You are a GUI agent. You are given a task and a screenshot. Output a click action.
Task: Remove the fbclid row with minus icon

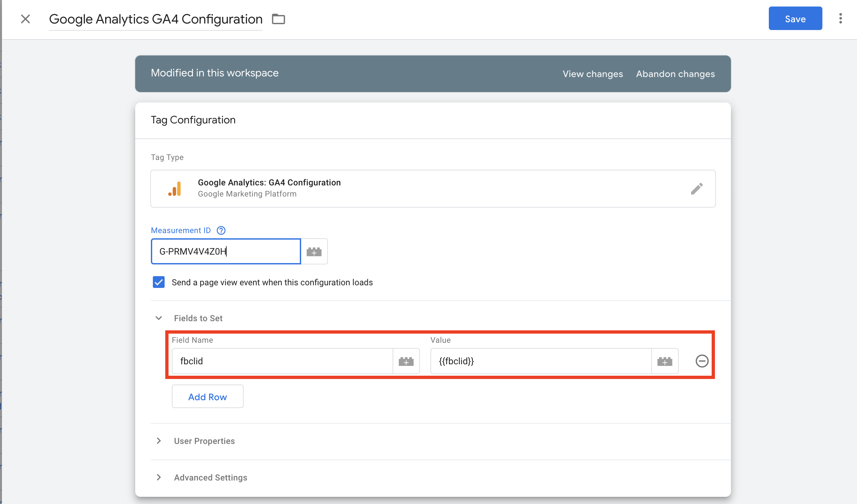coord(702,361)
